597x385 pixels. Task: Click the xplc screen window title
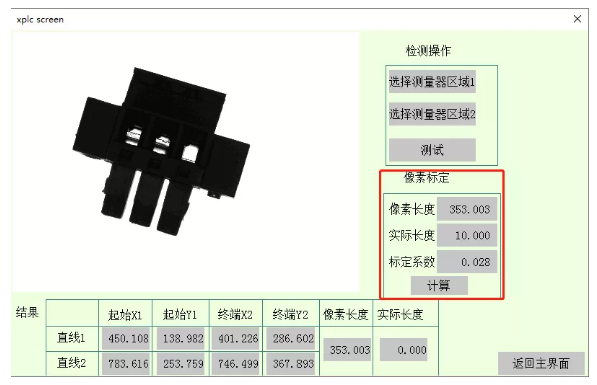tap(40, 19)
